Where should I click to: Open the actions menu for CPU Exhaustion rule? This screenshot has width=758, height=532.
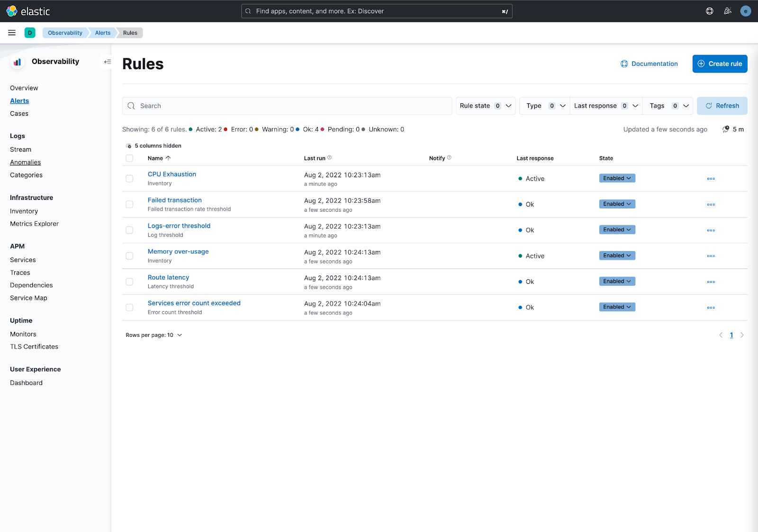(x=711, y=179)
